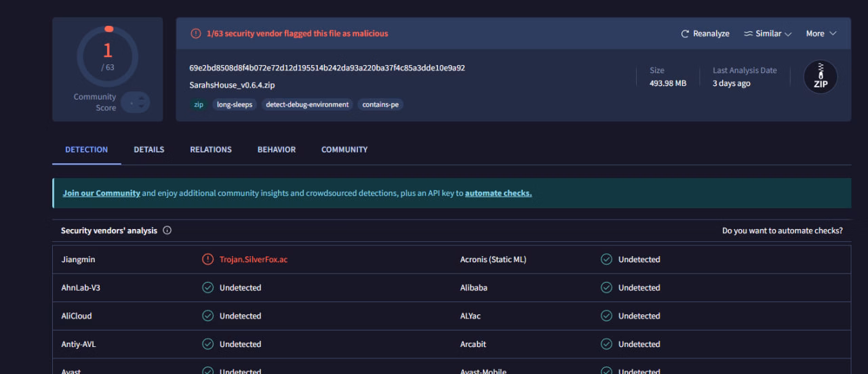Click the Alibaba undetected checkmark icon

point(606,288)
